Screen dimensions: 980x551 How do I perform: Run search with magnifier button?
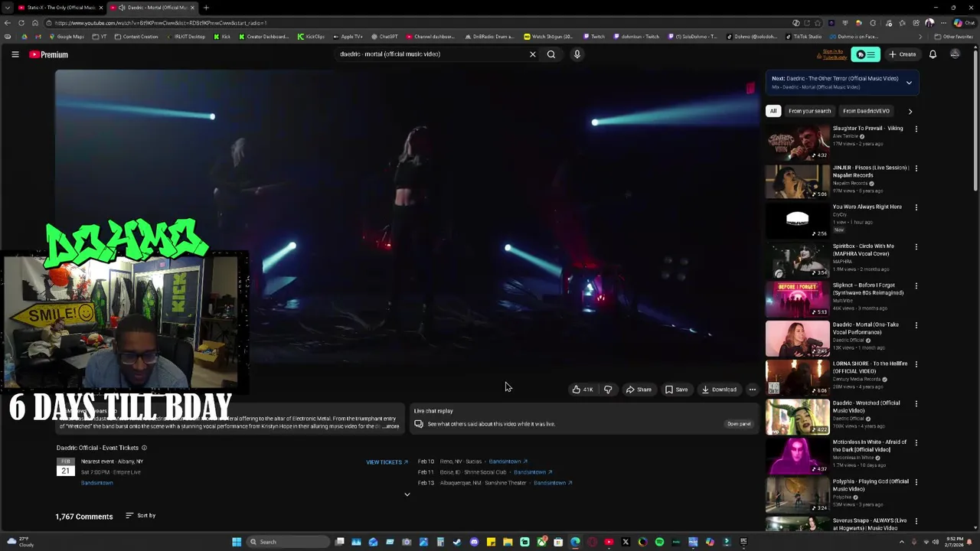pyautogui.click(x=551, y=54)
